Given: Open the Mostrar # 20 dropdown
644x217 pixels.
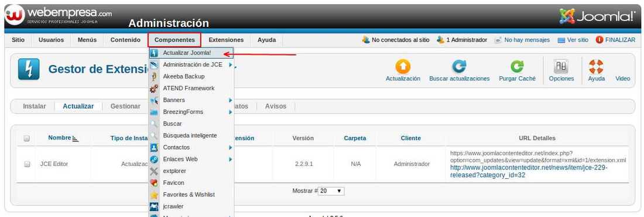Looking at the screenshot, I should click(331, 191).
